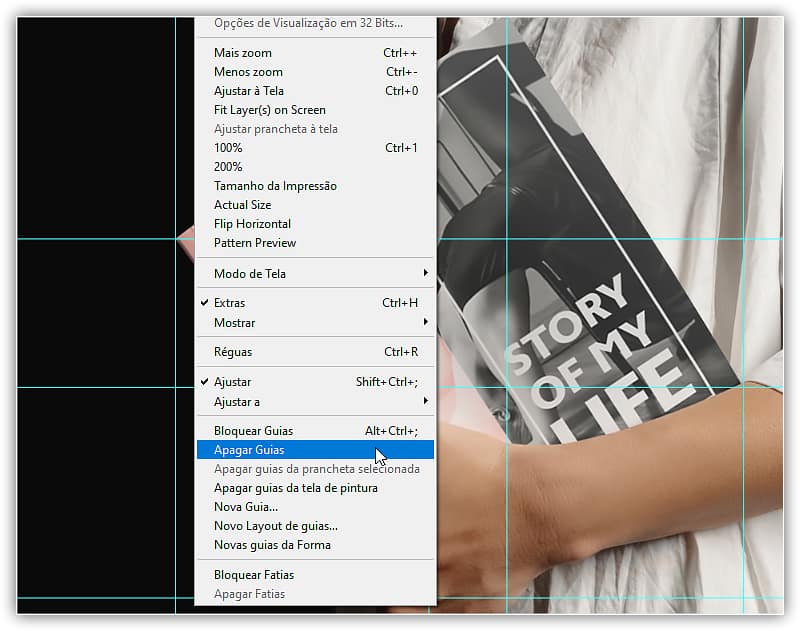Choose Menos zoom menu entry
The image size is (800, 631).
[315, 72]
